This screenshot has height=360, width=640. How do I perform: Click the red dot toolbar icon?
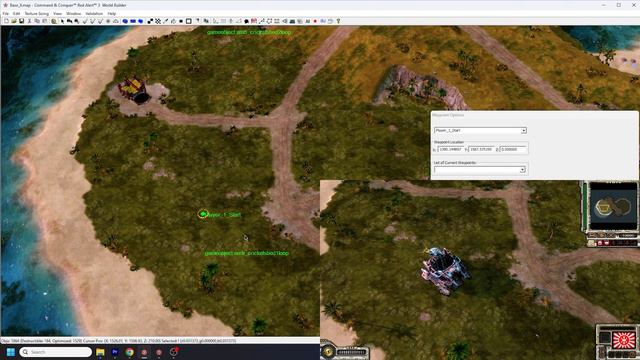tap(315, 21)
